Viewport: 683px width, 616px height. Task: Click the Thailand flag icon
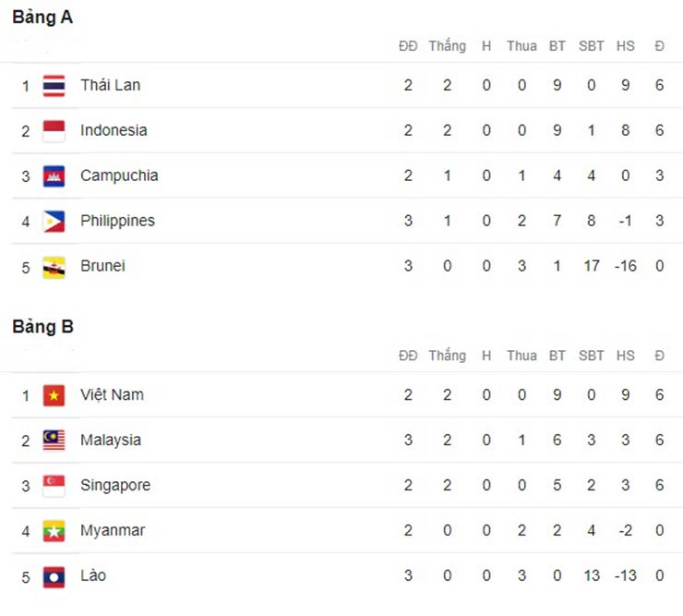[54, 86]
